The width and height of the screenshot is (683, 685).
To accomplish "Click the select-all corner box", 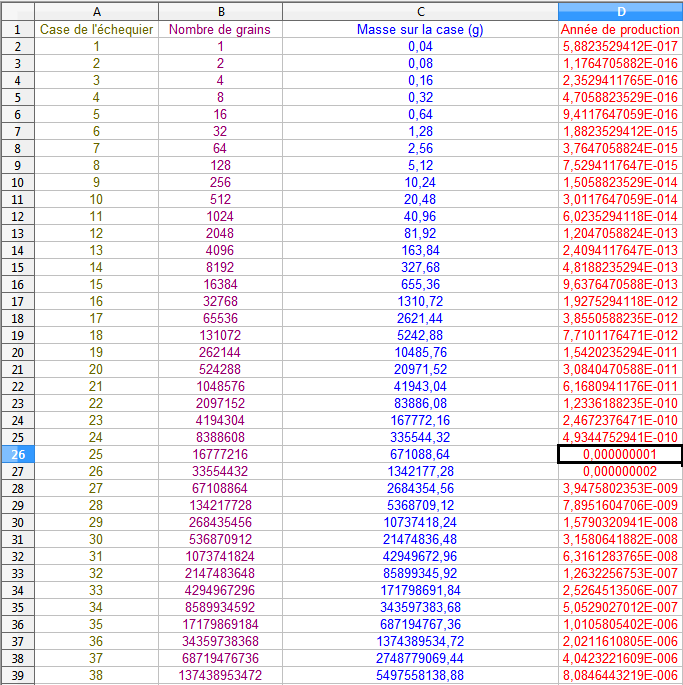I will [x=17, y=11].
